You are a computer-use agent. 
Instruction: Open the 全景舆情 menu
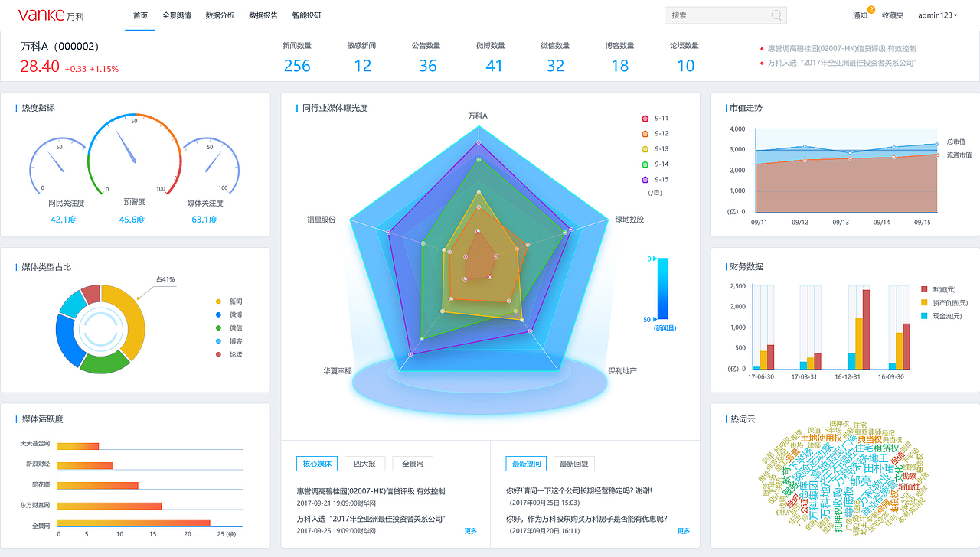(x=177, y=15)
